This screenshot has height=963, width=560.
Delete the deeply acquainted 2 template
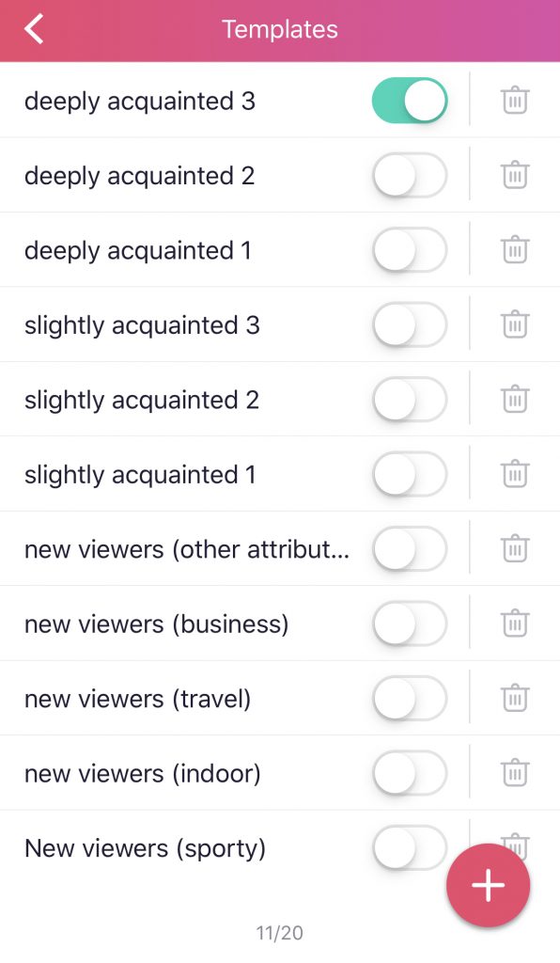[x=515, y=175]
